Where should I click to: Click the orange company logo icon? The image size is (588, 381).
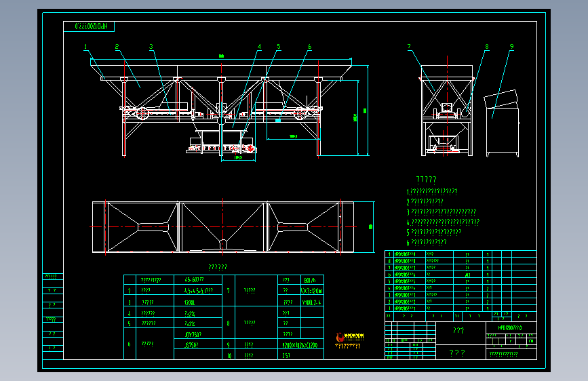[340, 337]
